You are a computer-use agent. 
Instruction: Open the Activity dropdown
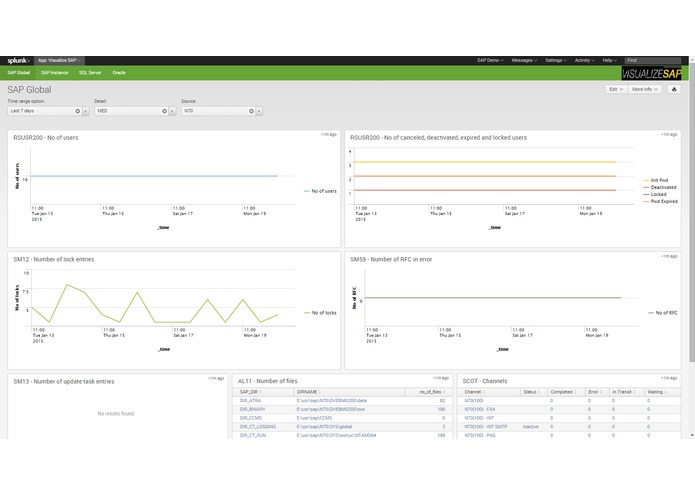click(x=584, y=60)
